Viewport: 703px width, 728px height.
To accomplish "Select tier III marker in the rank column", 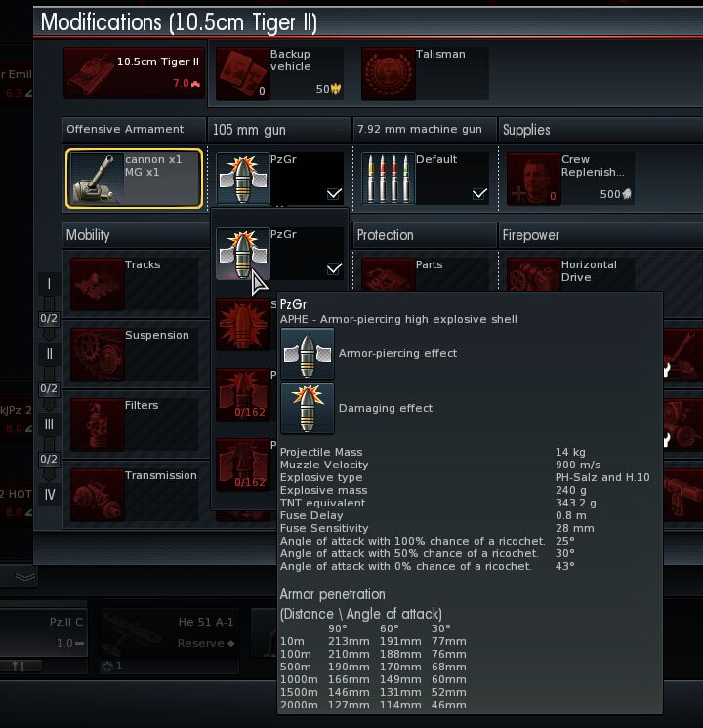I will 49,425.
